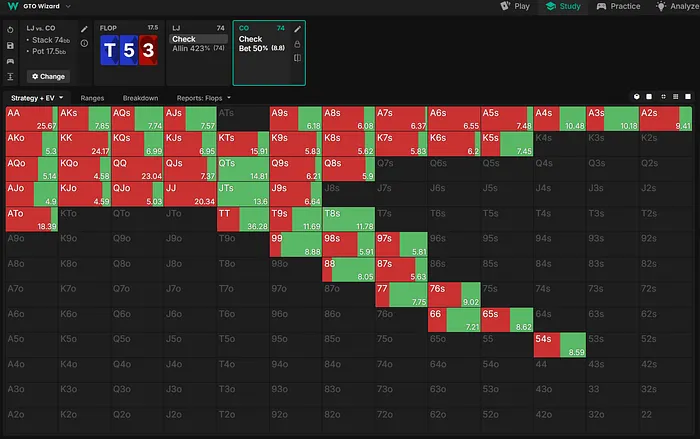Click the info icon beside the stack details
This screenshot has height=439, width=700.
(x=84, y=44)
